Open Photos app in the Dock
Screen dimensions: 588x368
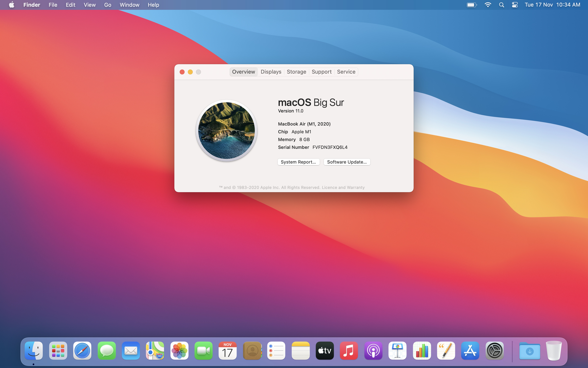179,350
